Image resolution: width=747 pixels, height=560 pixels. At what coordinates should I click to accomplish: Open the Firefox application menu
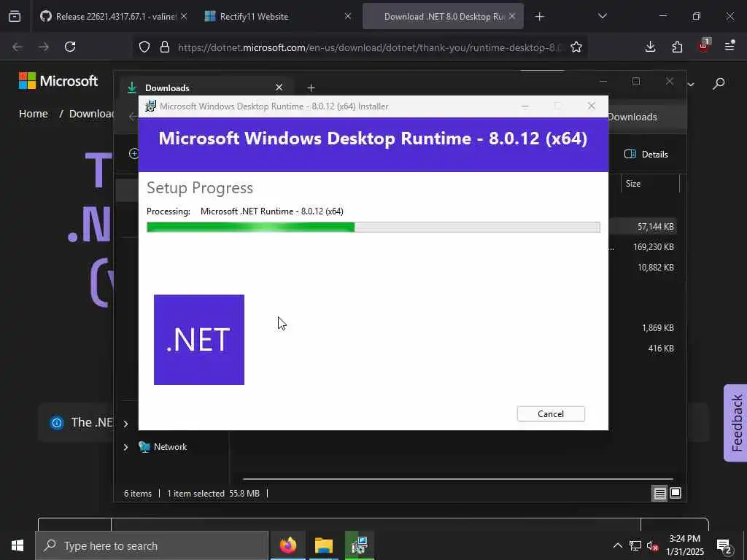[x=729, y=46]
